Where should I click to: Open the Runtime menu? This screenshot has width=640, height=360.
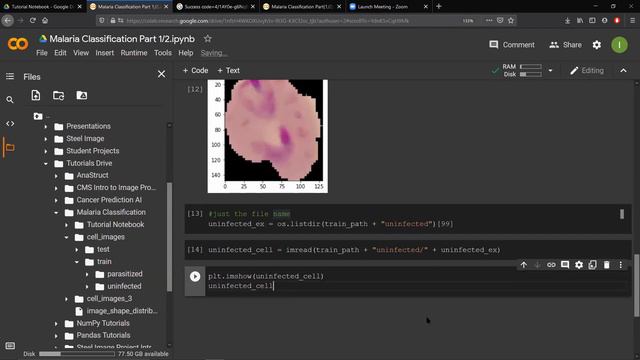(x=134, y=53)
